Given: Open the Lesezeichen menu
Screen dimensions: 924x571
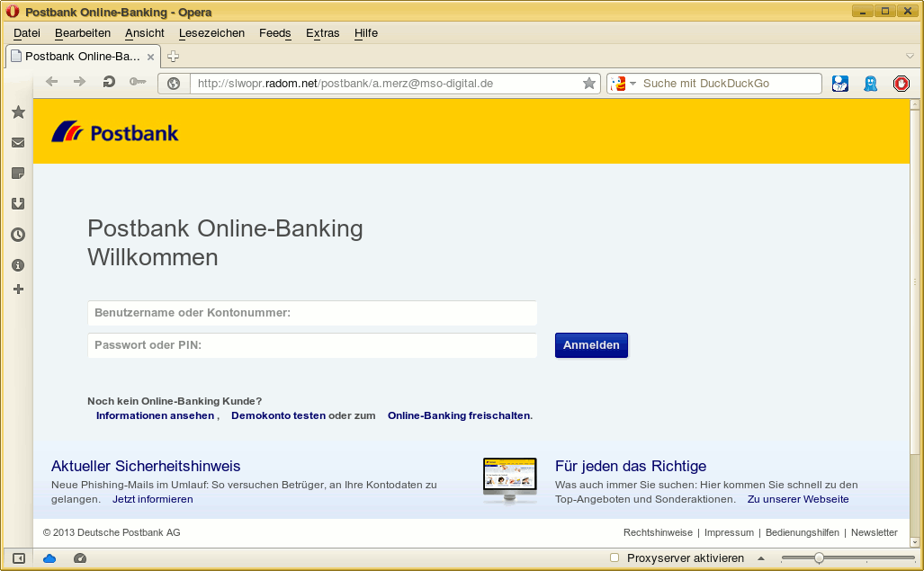Looking at the screenshot, I should 211,33.
